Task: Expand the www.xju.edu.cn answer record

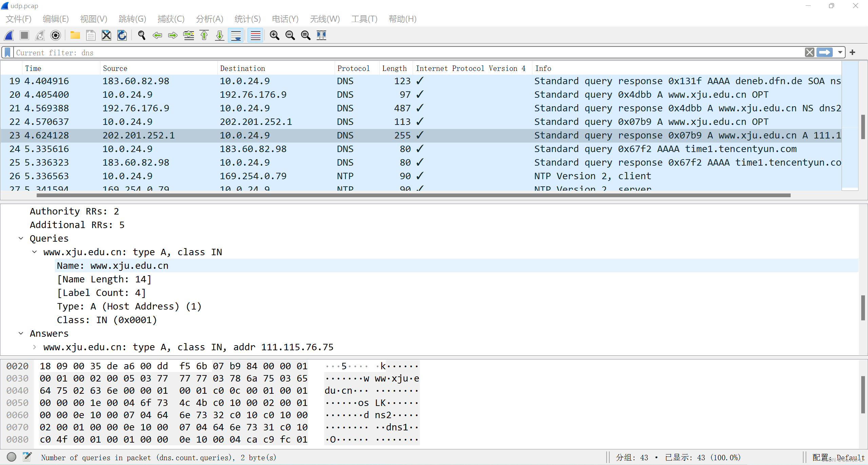Action: pyautogui.click(x=35, y=347)
